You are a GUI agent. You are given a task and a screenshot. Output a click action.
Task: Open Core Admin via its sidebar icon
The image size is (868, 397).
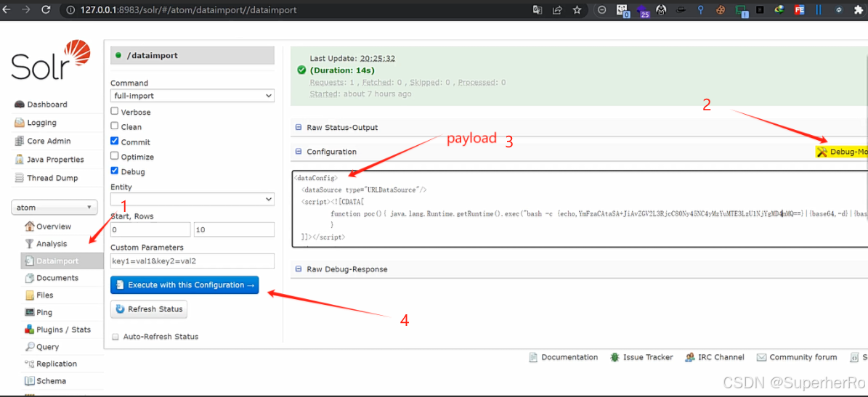pos(19,141)
